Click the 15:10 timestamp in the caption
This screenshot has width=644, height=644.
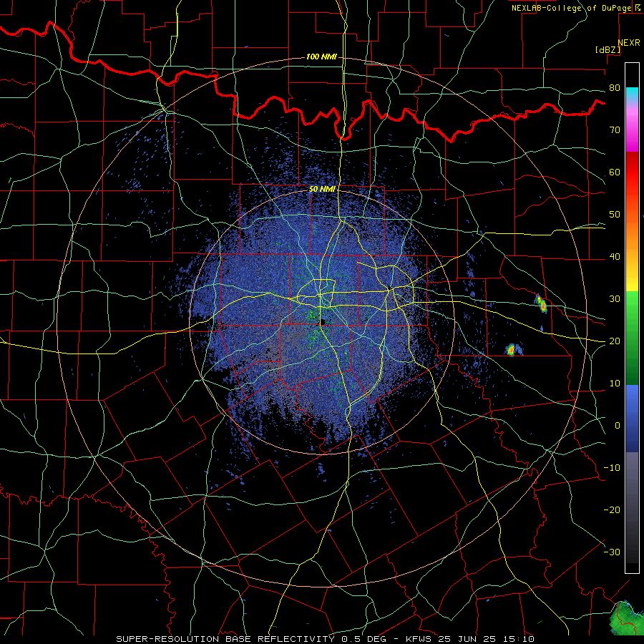520,639
